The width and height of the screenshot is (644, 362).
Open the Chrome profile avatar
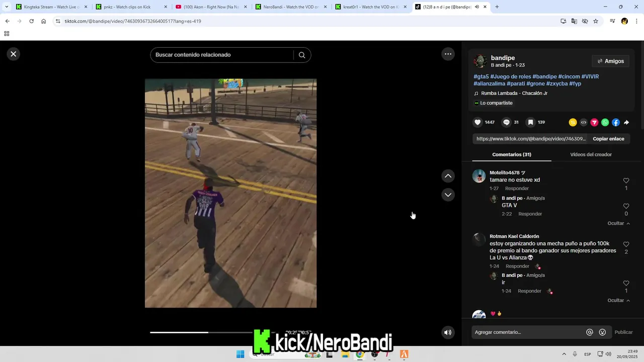pos(624,21)
